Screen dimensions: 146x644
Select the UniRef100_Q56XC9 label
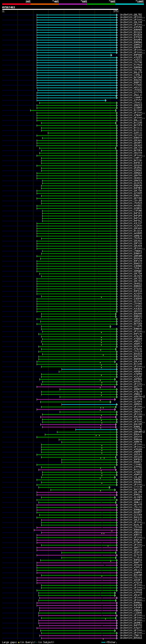(x=131, y=412)
